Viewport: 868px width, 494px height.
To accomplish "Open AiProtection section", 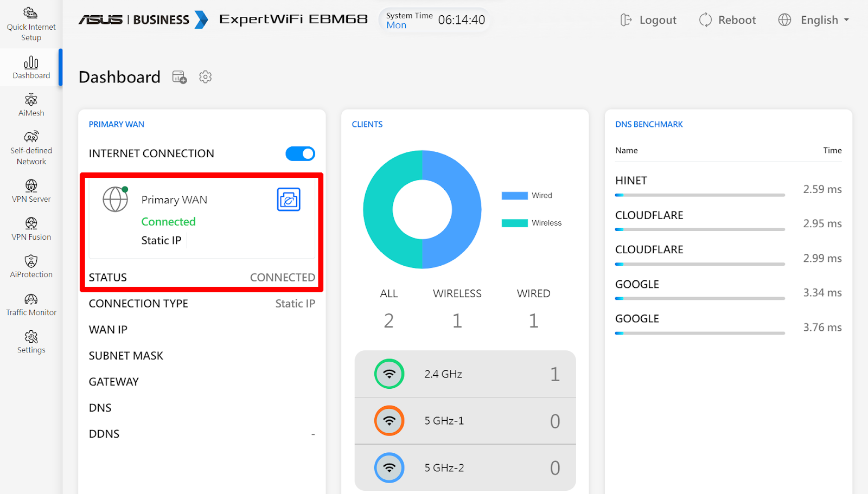I will click(x=31, y=266).
